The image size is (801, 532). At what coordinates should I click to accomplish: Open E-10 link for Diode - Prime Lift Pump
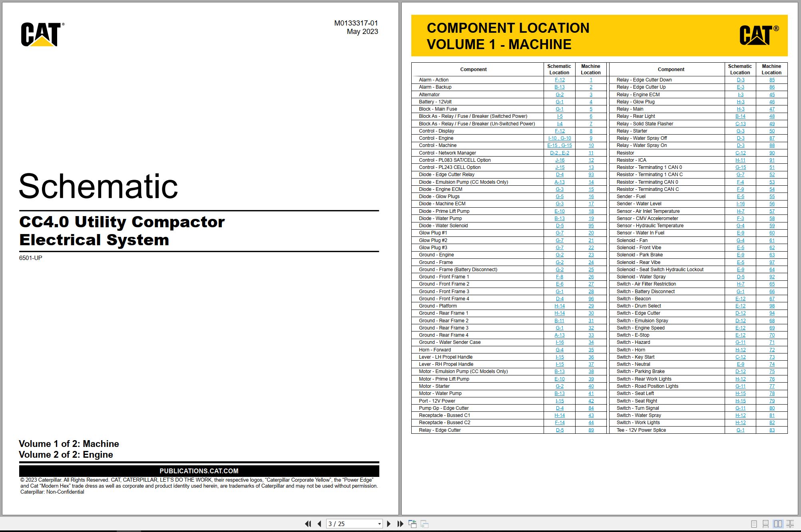click(x=560, y=211)
